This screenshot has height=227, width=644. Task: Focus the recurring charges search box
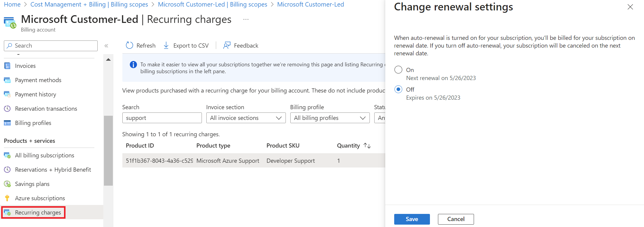[x=162, y=118]
